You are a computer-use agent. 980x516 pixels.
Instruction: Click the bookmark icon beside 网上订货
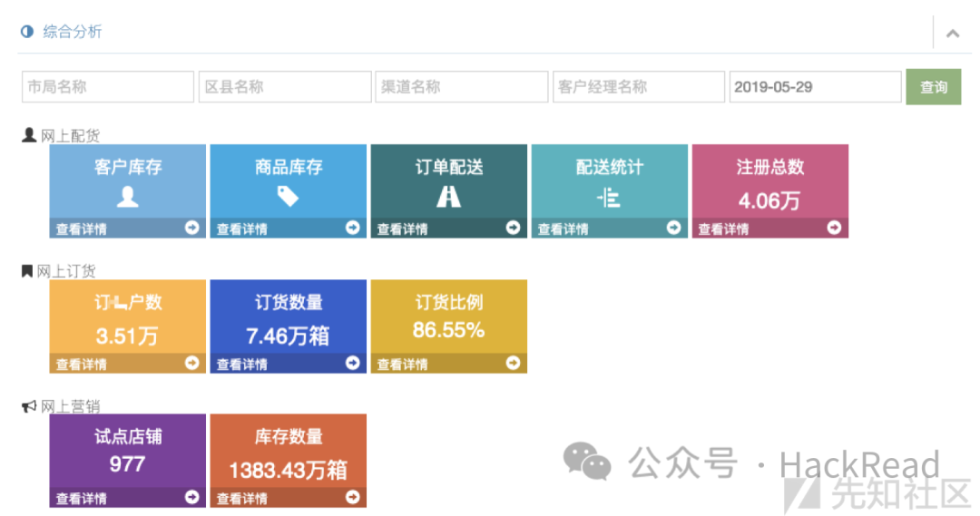coord(27,270)
